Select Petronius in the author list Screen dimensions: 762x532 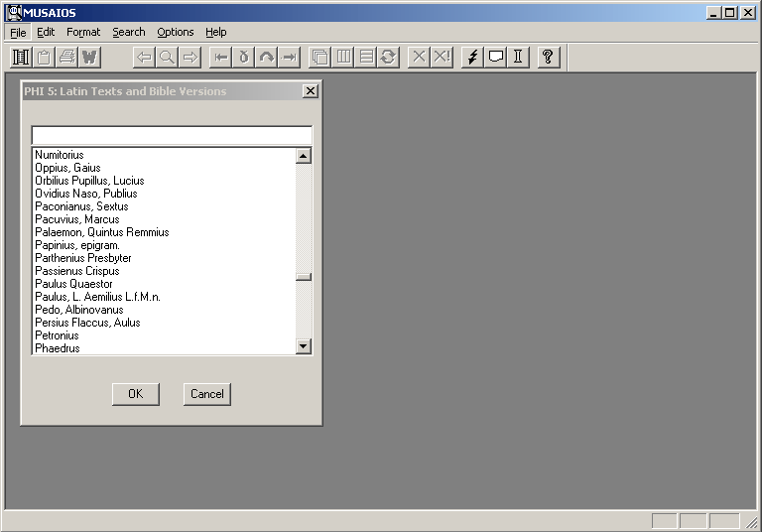pyautogui.click(x=165, y=335)
